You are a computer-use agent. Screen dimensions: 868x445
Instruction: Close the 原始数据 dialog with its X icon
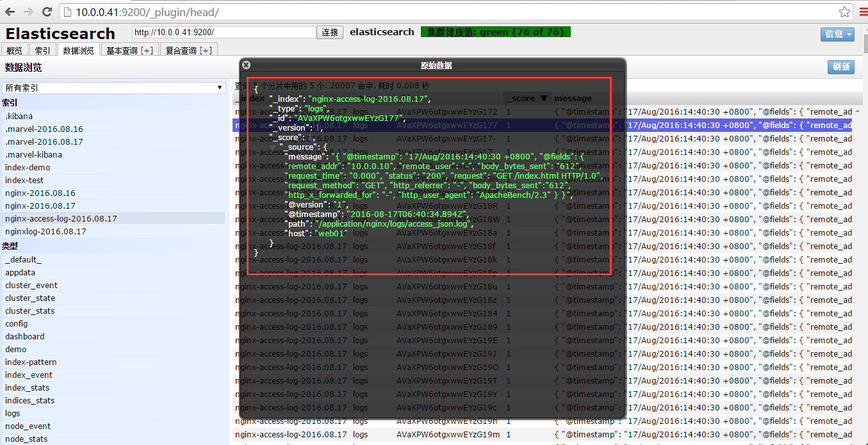[247, 65]
